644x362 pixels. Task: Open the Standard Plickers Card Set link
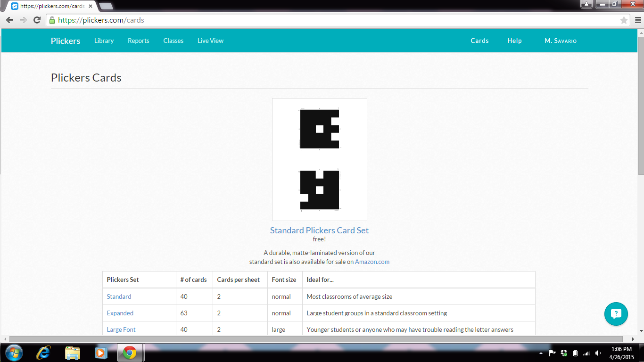tap(319, 230)
